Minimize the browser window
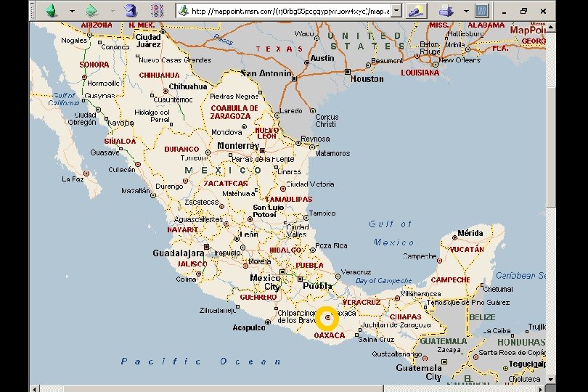 505,12
